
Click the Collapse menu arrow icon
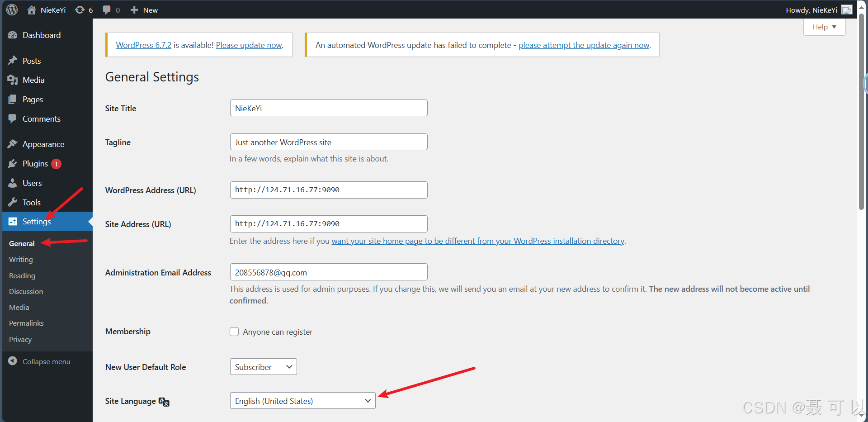(13, 361)
